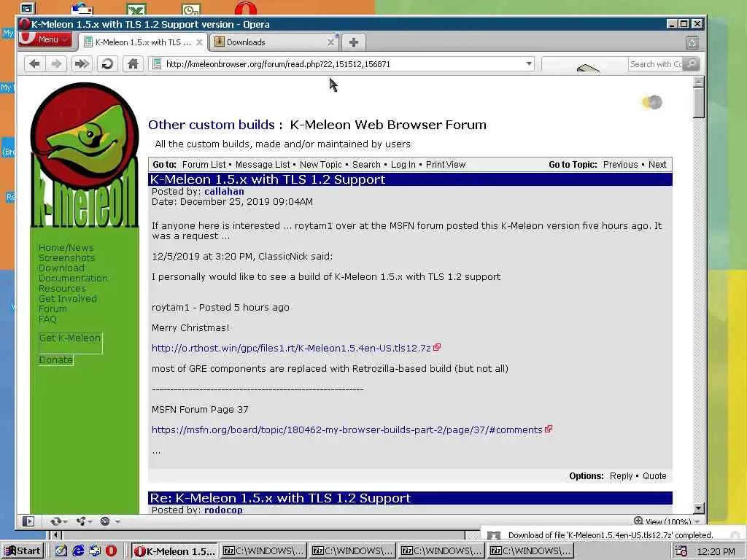Open Opera Unite icon in status bar
Image resolution: width=747 pixels, height=560 pixels.
coord(81,521)
